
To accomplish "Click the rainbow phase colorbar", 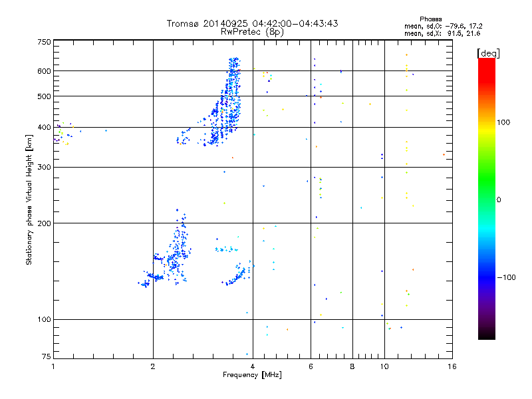I will point(487,198).
